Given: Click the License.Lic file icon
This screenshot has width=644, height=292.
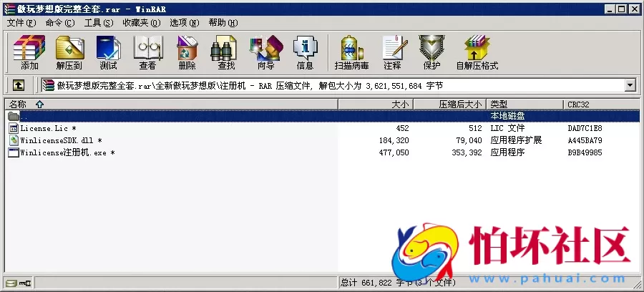Looking at the screenshot, I should tap(14, 128).
